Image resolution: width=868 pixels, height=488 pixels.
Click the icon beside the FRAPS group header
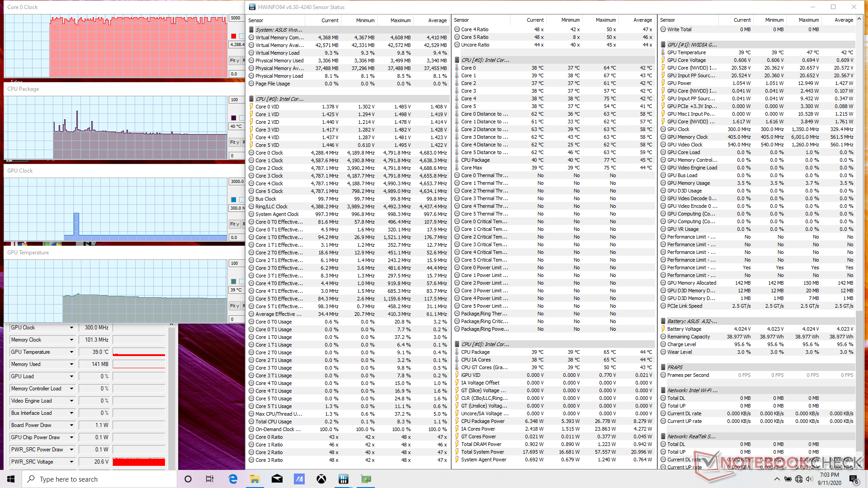click(x=663, y=367)
